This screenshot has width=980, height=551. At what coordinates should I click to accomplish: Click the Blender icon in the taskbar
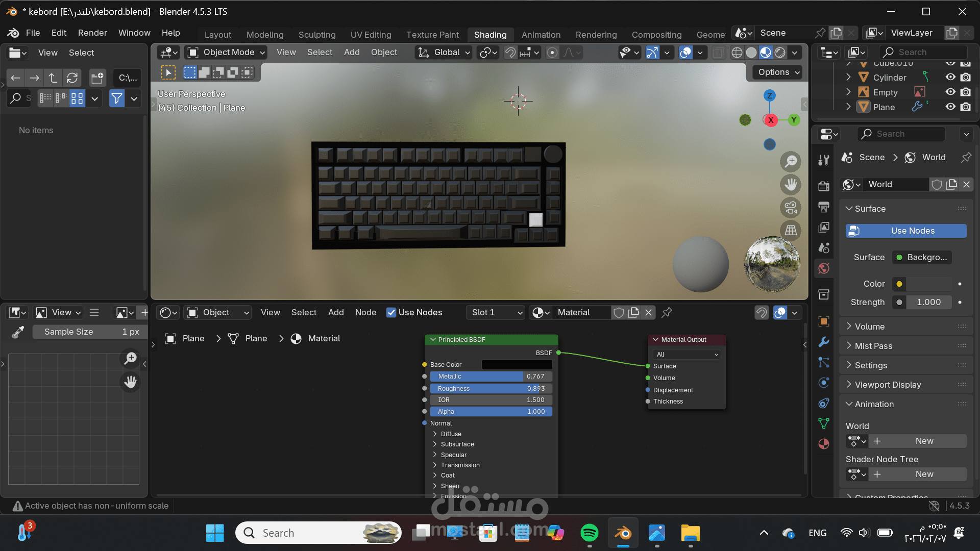tap(623, 533)
